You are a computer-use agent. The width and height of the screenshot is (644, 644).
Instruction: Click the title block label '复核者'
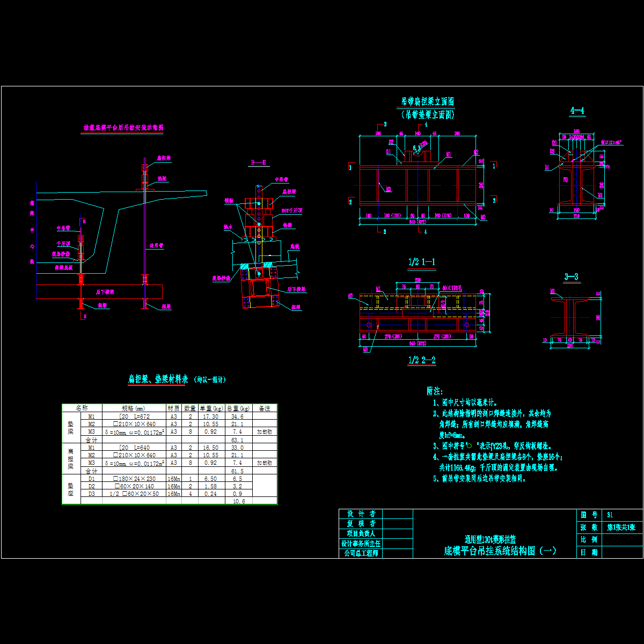tap(361, 524)
